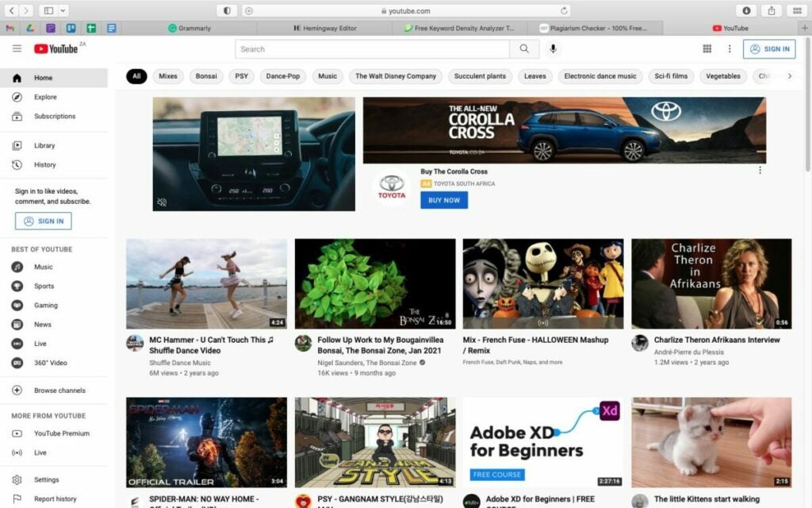This screenshot has height=508, width=812.
Task: Open Safari downloads icon
Action: [x=746, y=10]
